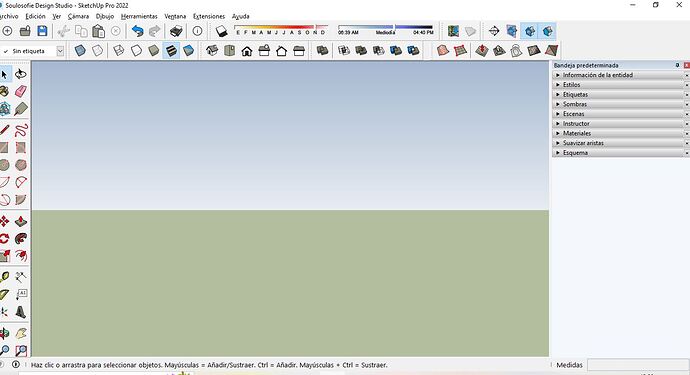
Task: Toggle Shadows display on or off
Action: [221, 31]
